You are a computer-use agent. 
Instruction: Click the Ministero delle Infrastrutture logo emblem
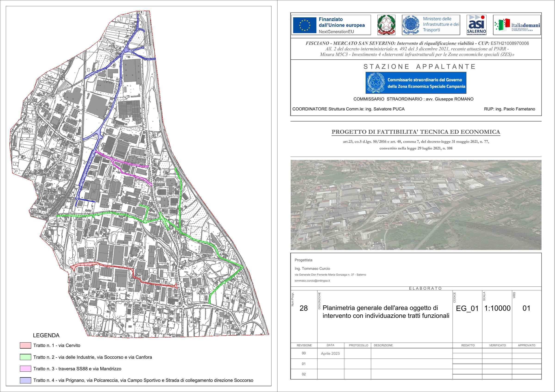[x=411, y=25]
